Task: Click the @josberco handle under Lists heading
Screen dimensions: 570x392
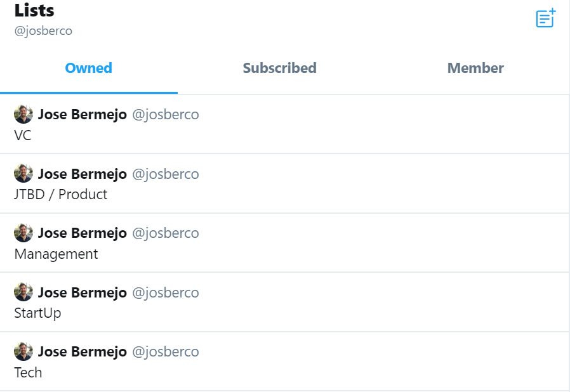Action: coord(43,30)
